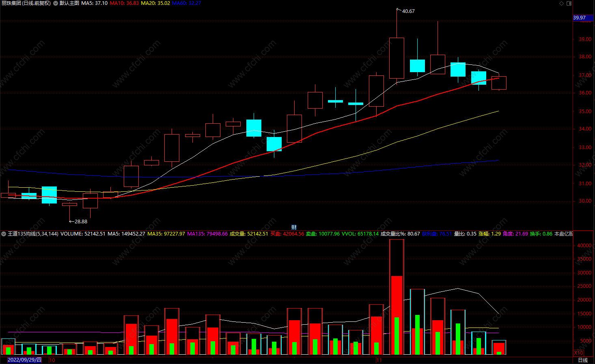Screen dimensions: 595x364
Task: Click the diamond marker icon at top right
Action: click(x=562, y=3)
